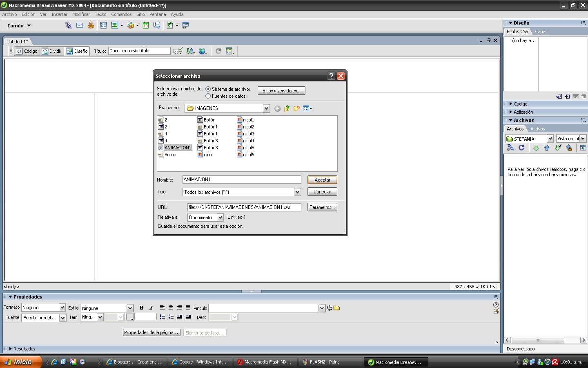
Task: Switch to Código view
Action: click(27, 51)
